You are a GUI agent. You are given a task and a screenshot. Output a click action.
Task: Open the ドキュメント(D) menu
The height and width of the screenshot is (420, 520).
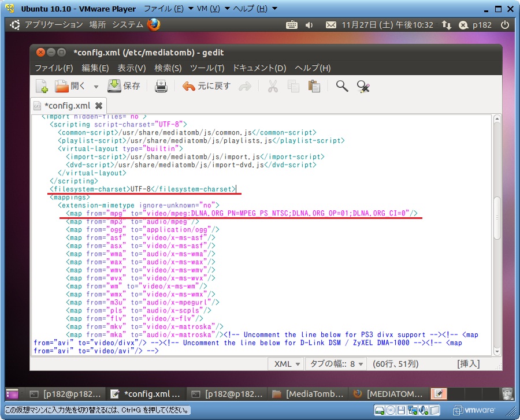[x=259, y=68]
